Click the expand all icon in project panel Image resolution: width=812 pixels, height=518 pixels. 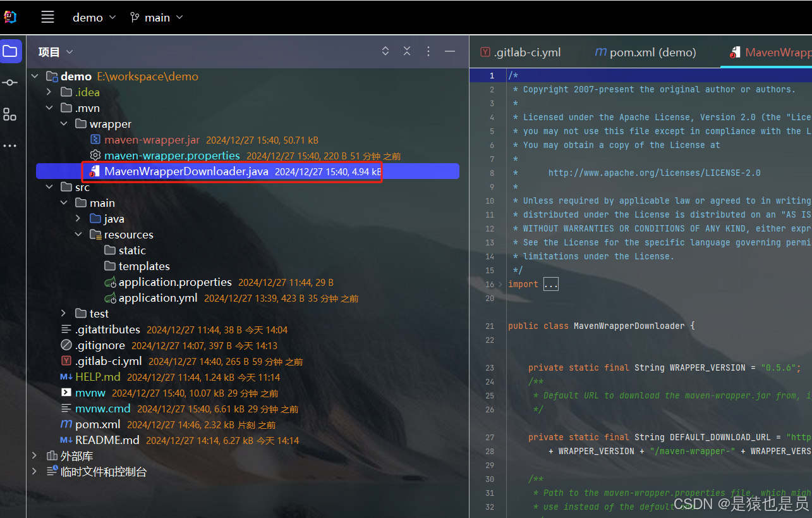tap(385, 51)
